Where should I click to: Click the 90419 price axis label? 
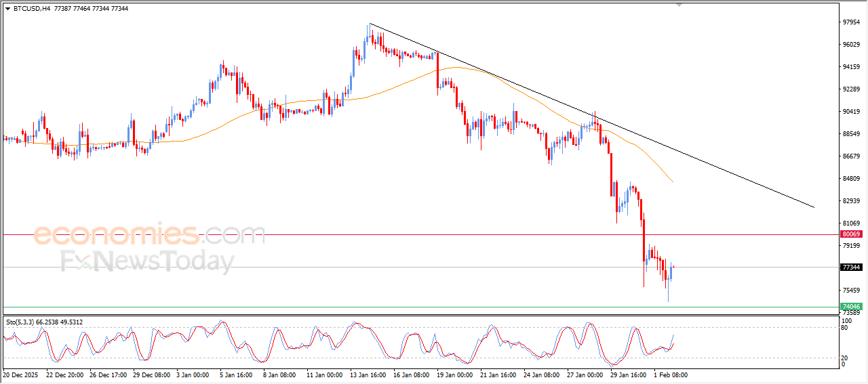(851, 112)
